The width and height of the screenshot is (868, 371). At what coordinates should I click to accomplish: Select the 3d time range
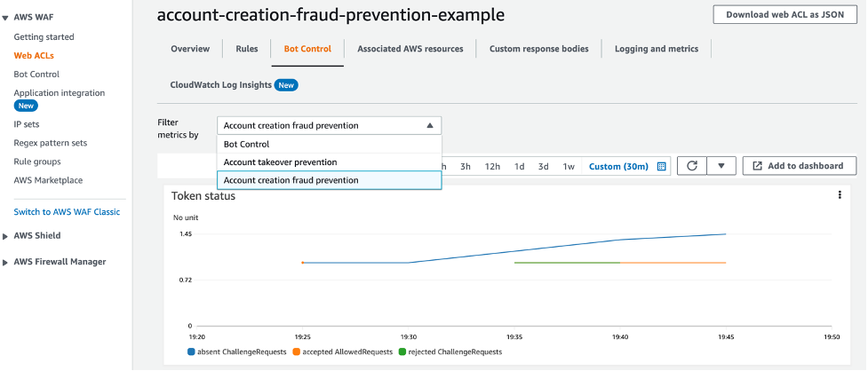544,167
